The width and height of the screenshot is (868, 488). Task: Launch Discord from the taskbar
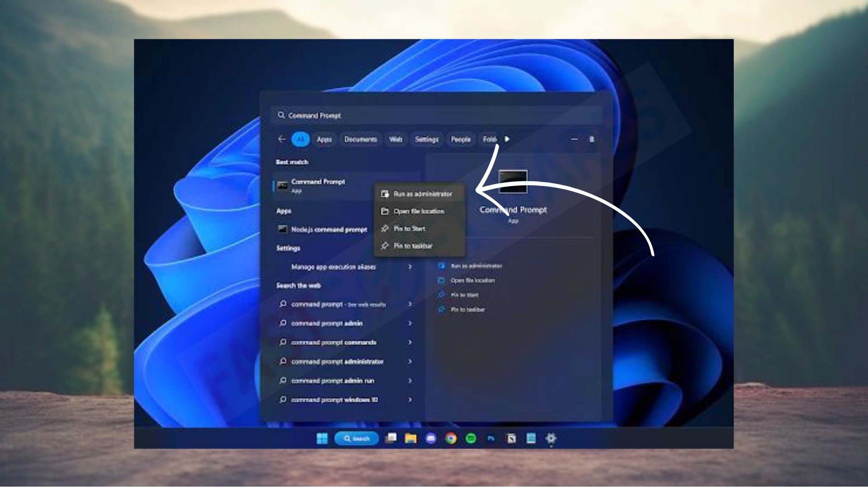[431, 438]
